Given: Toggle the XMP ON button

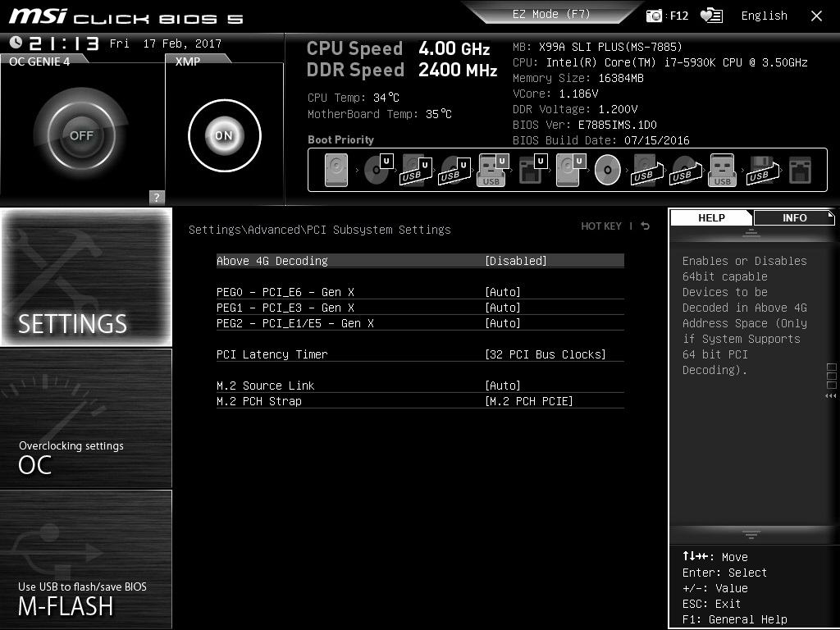Looking at the screenshot, I should tap(225, 135).
